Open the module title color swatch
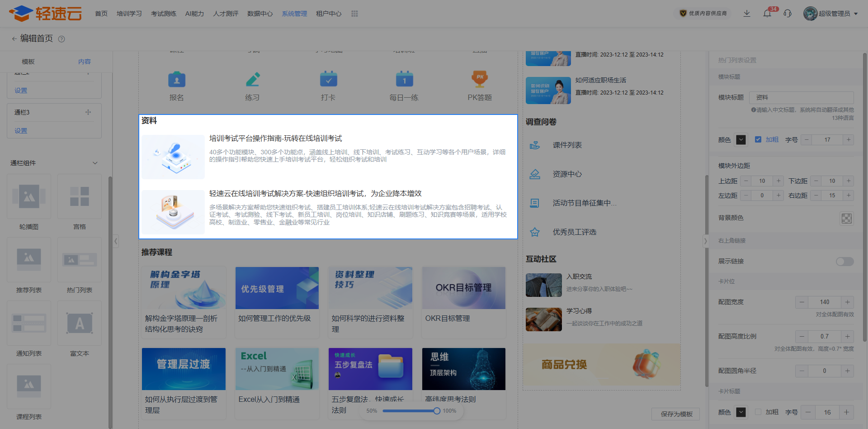This screenshot has height=429, width=868. pos(741,140)
